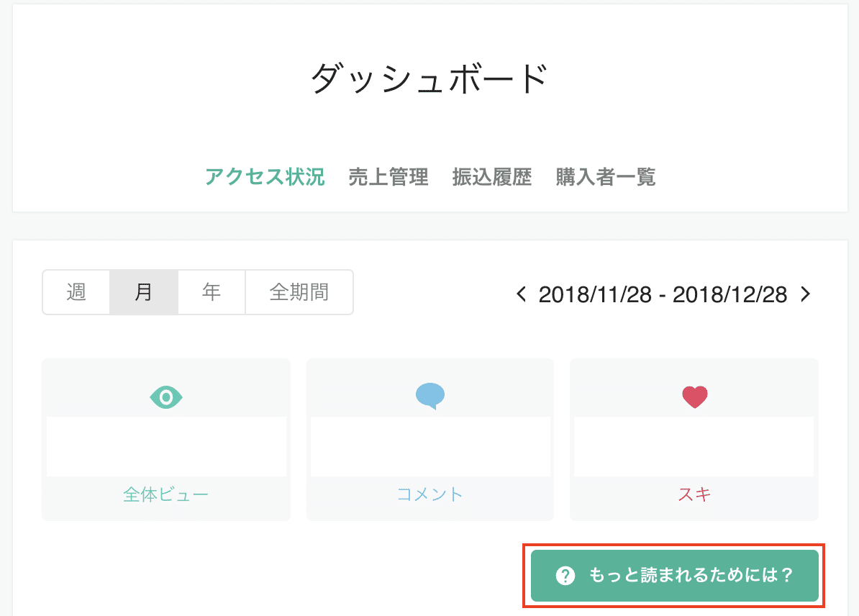Switch to the 売上管理 tab
Viewport: 859px width, 616px height.
coord(388,177)
